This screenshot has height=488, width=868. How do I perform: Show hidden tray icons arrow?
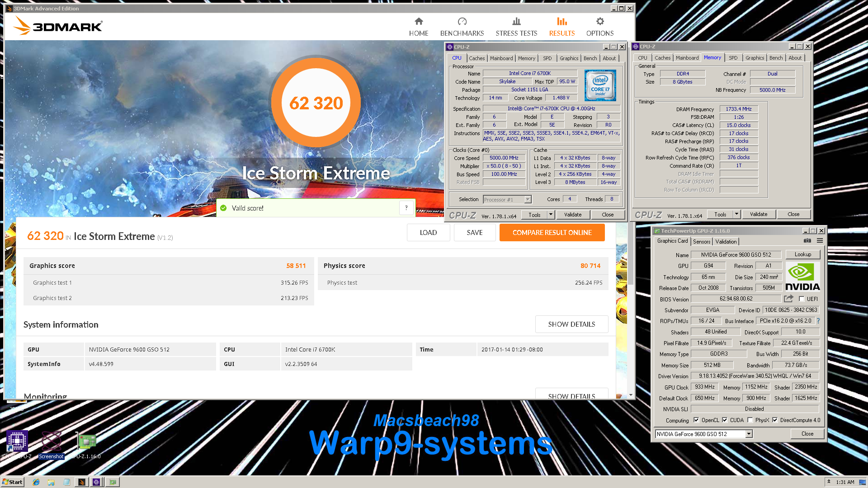coord(829,482)
